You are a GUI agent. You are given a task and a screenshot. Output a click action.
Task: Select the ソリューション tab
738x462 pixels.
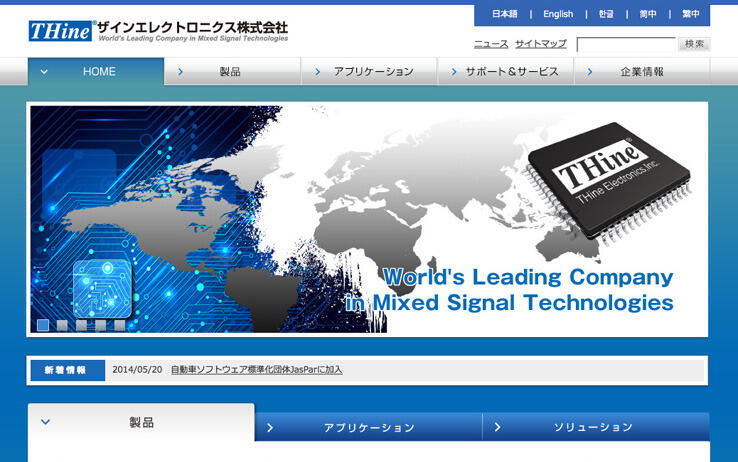pyautogui.click(x=596, y=427)
